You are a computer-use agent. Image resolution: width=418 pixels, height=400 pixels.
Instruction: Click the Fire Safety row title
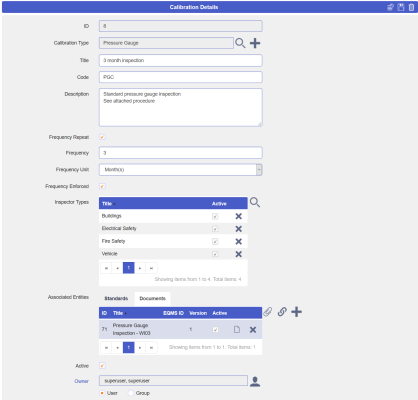point(113,241)
